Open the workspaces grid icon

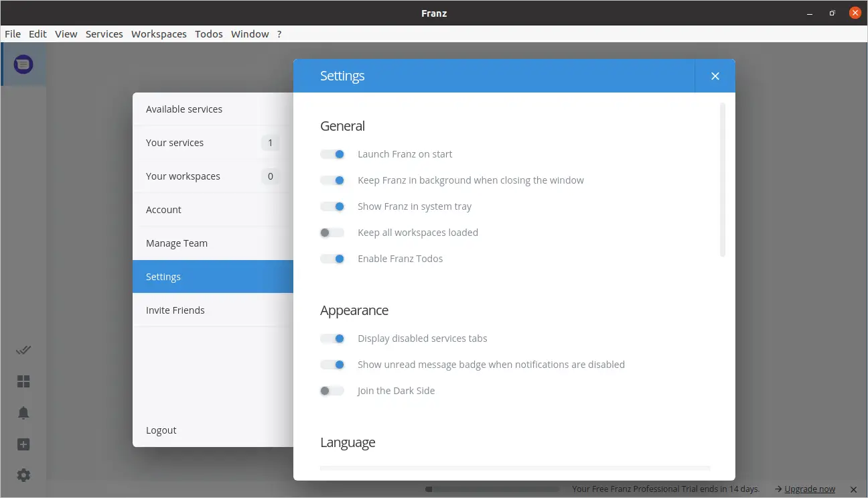click(23, 381)
